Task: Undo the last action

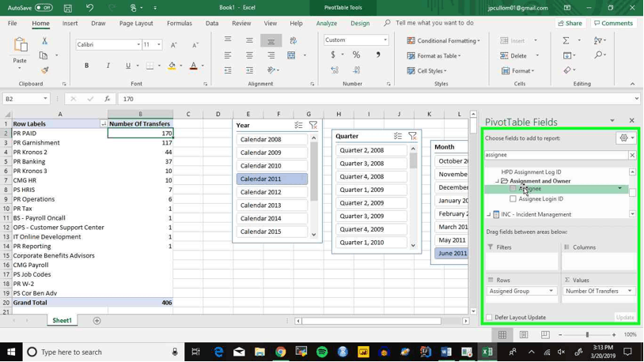Action: coord(89,8)
